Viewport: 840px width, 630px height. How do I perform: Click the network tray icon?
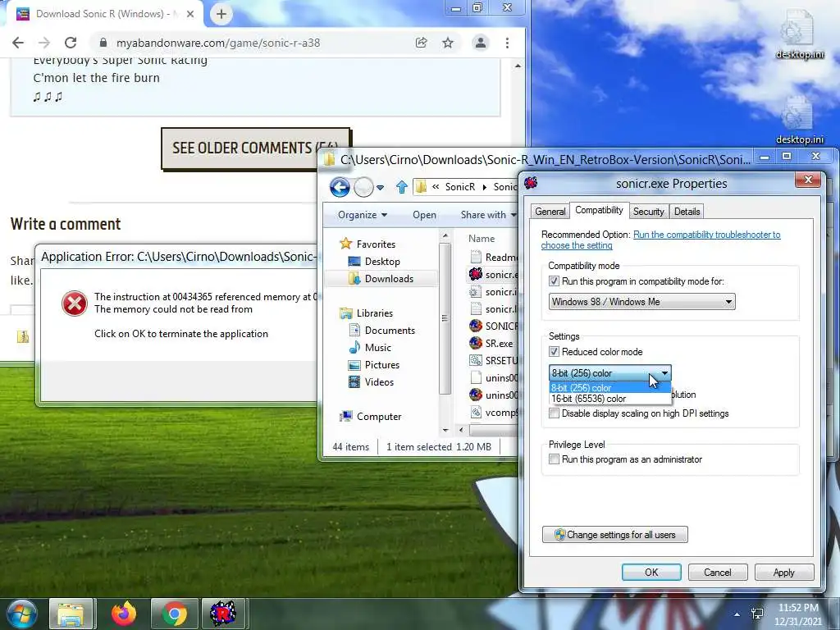click(757, 614)
